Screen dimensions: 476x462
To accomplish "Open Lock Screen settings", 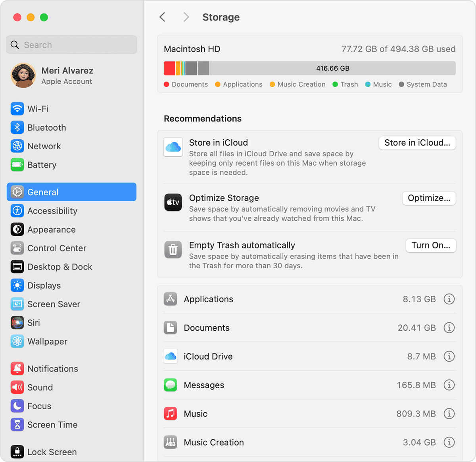I will coord(52,452).
